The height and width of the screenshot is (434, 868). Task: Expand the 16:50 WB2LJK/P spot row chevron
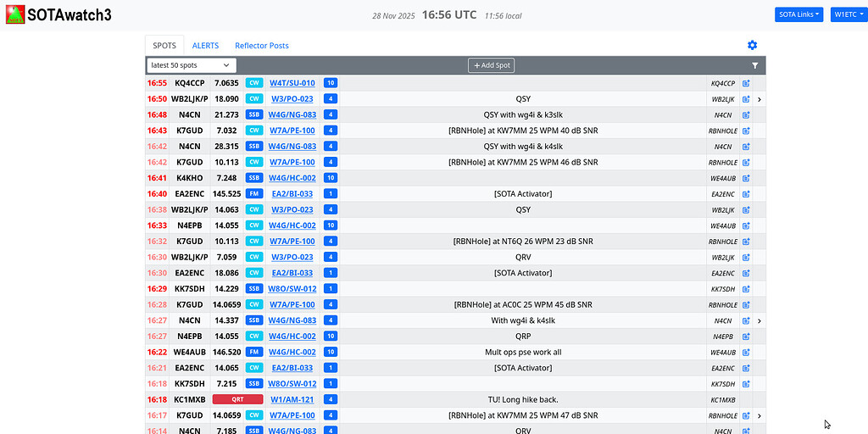tap(759, 99)
